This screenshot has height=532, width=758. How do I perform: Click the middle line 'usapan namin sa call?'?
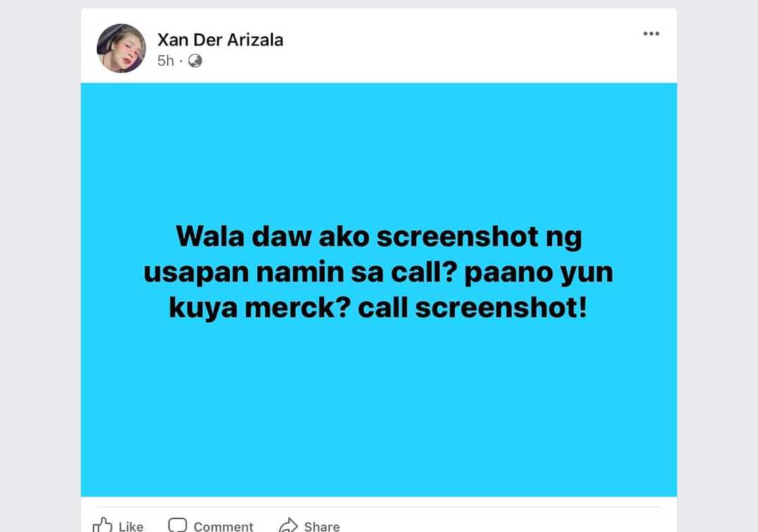click(300, 272)
